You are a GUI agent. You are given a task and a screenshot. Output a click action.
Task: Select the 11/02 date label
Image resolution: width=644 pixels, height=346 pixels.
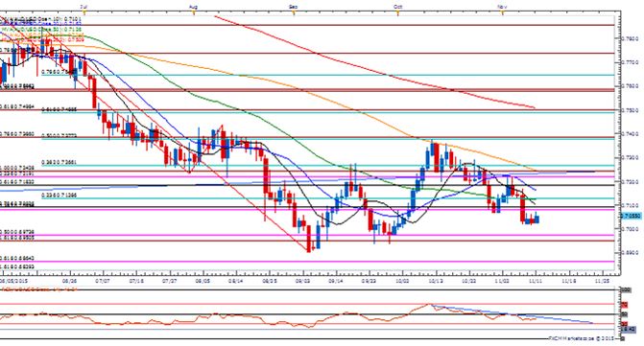pyautogui.click(x=502, y=281)
